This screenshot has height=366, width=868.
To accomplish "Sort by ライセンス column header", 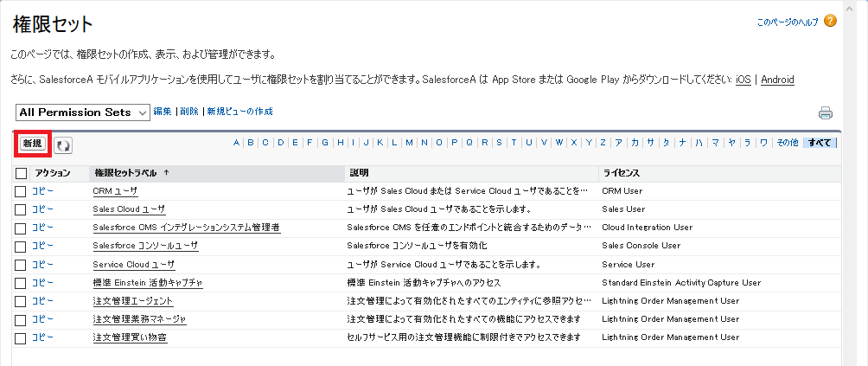I will [x=622, y=173].
